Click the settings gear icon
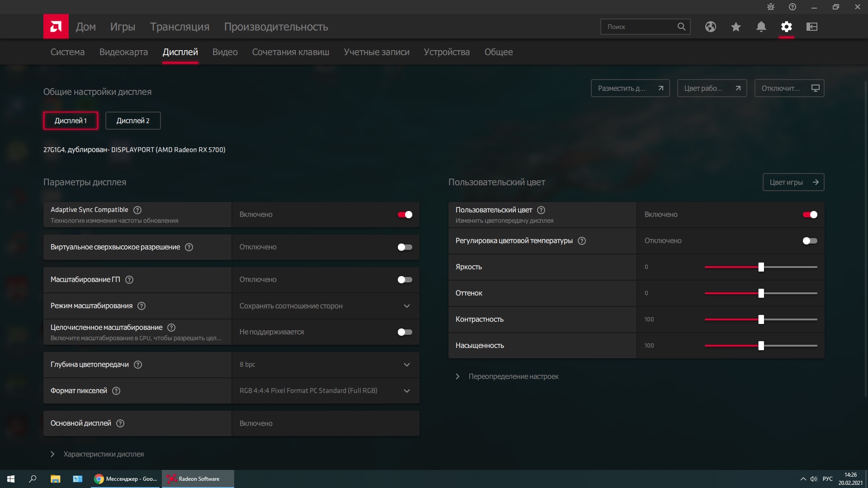Viewport: 868px width, 488px height. point(786,27)
